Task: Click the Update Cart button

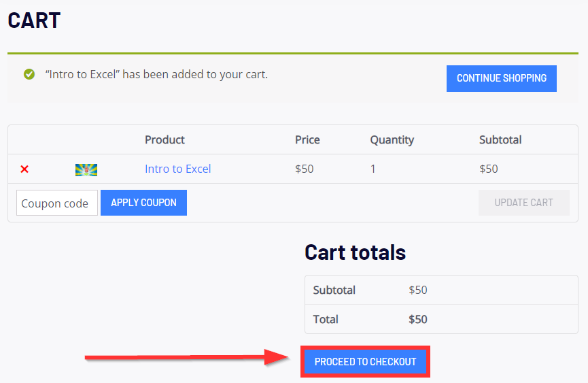Action: [524, 203]
